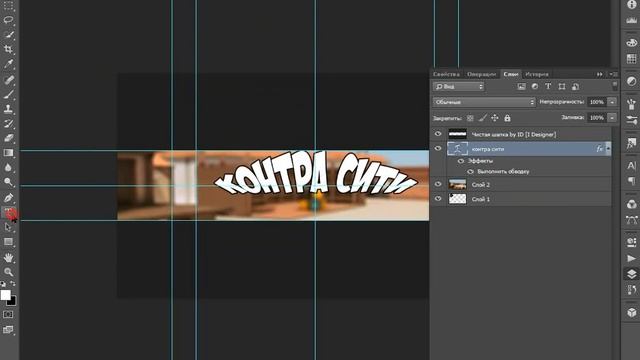Select the Hand tool
Viewport: 640px width, 360px height.
[x=8, y=258]
